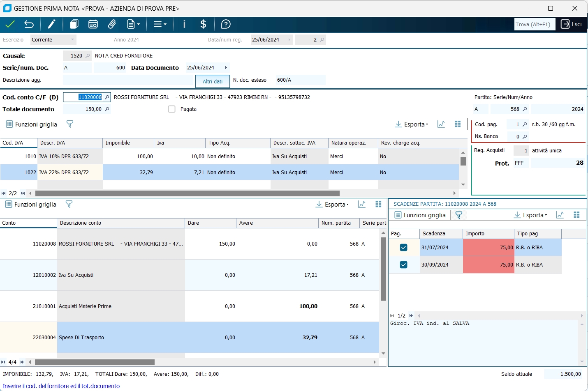Click the Esci exit button

click(x=572, y=24)
